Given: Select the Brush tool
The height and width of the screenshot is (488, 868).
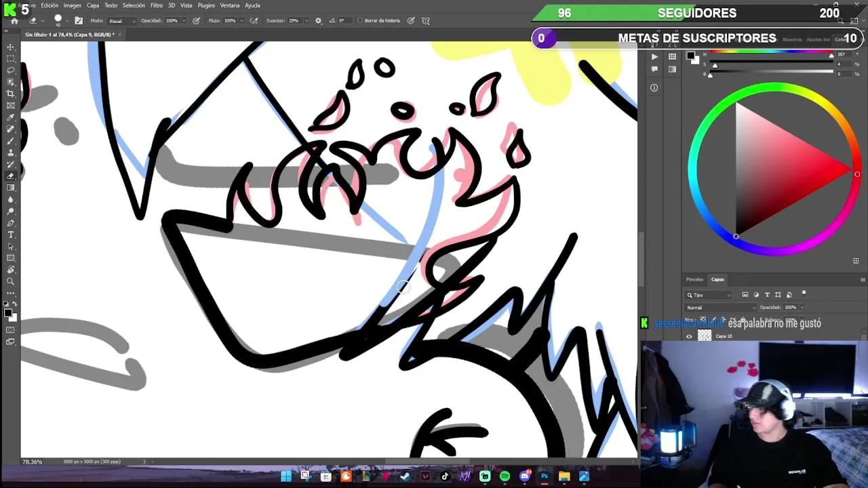Looking at the screenshot, I should pos(11,141).
